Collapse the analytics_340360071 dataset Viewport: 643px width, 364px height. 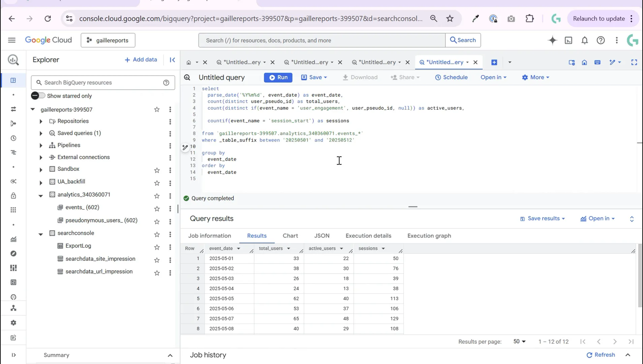[x=41, y=195]
